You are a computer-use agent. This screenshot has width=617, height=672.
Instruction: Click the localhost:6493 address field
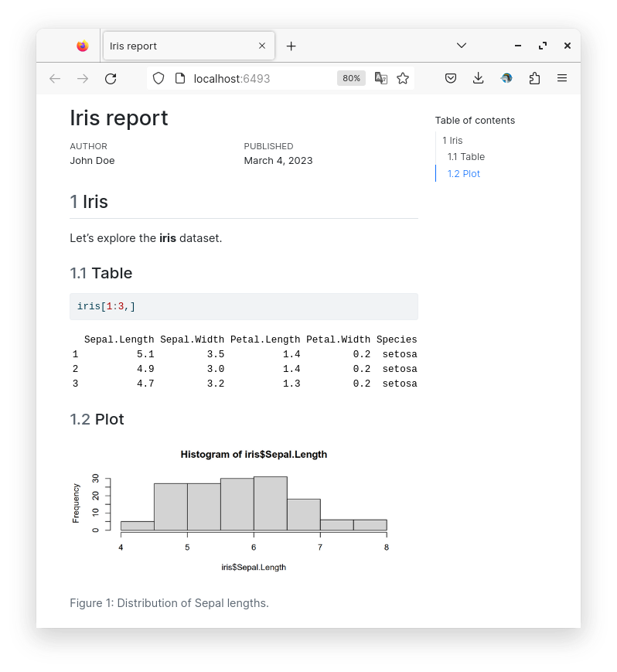(x=255, y=78)
